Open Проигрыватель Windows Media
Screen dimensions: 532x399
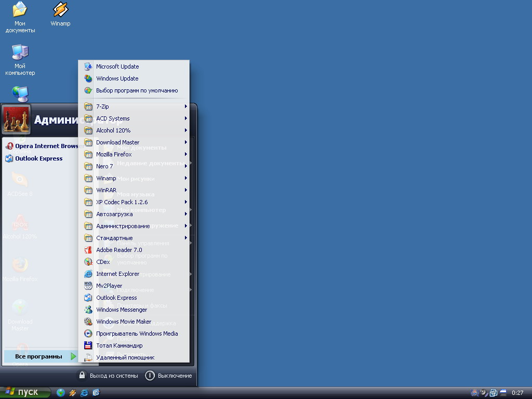point(134,334)
